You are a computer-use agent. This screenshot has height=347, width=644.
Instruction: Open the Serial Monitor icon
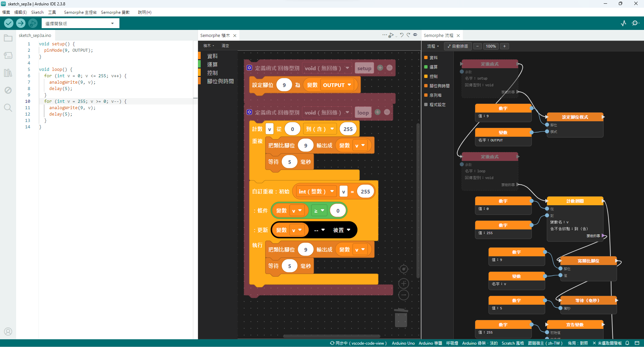[x=635, y=23]
